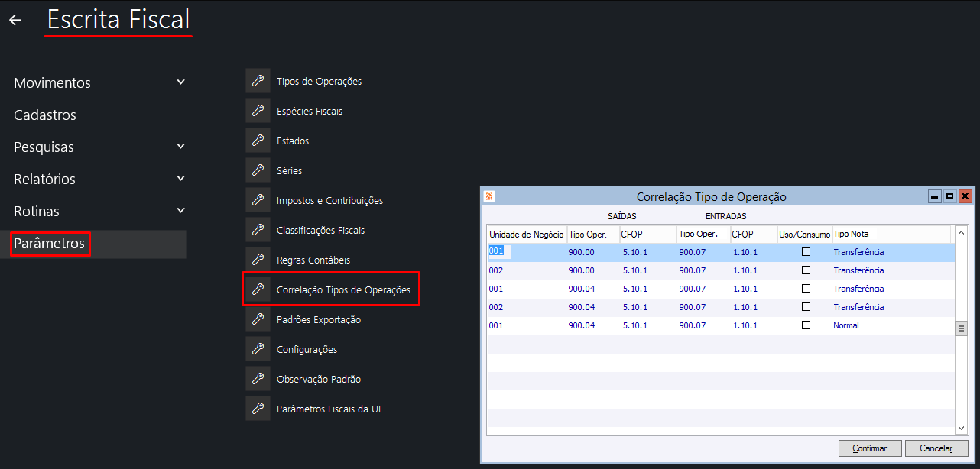Open the Pesquisas sidebar section
The width and height of the screenshot is (980, 469).
tap(44, 147)
